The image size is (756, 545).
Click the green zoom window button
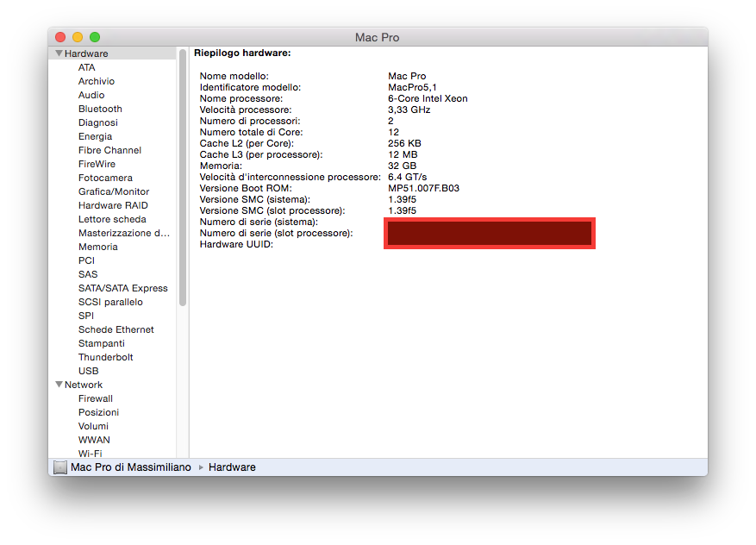coord(95,37)
